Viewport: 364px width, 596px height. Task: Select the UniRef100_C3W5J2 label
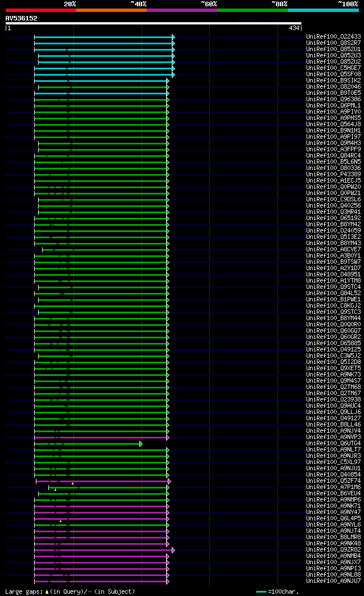[333, 356]
